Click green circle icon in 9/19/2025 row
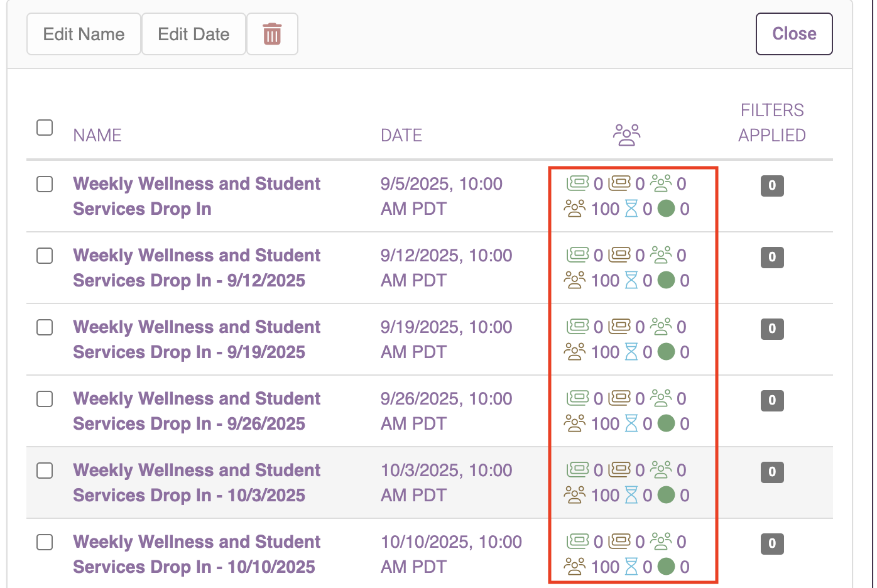Image resolution: width=877 pixels, height=588 pixels. coord(667,352)
